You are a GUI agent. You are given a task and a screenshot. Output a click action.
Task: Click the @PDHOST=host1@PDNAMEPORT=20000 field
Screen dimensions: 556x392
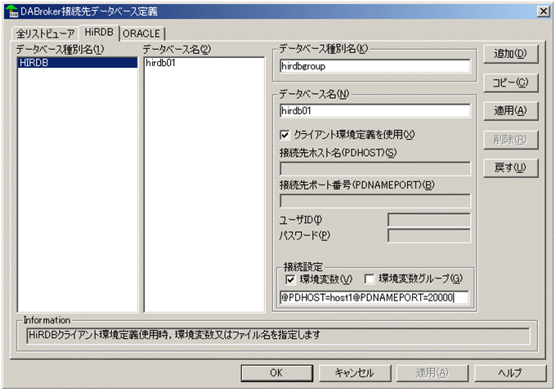374,297
